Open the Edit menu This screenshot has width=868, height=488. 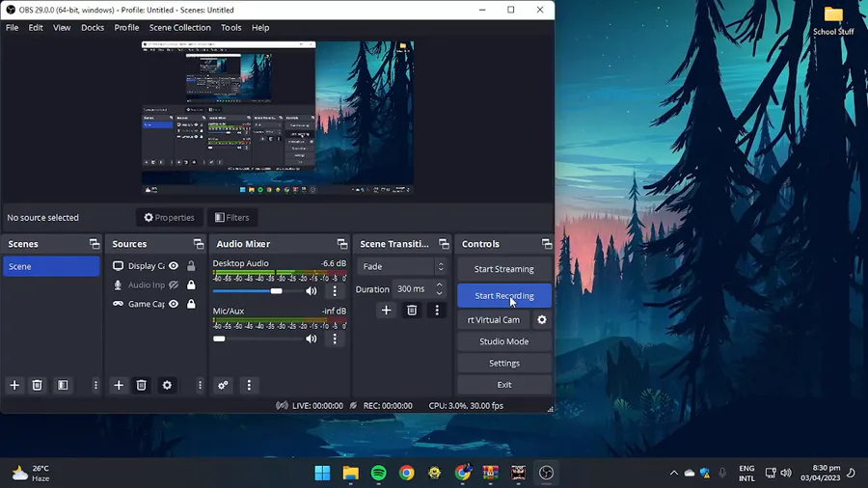(x=36, y=28)
